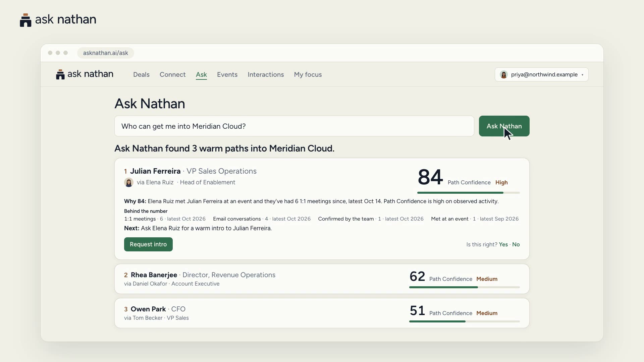Viewport: 644px width, 362px height.
Task: Click the question input field
Action: (294, 126)
